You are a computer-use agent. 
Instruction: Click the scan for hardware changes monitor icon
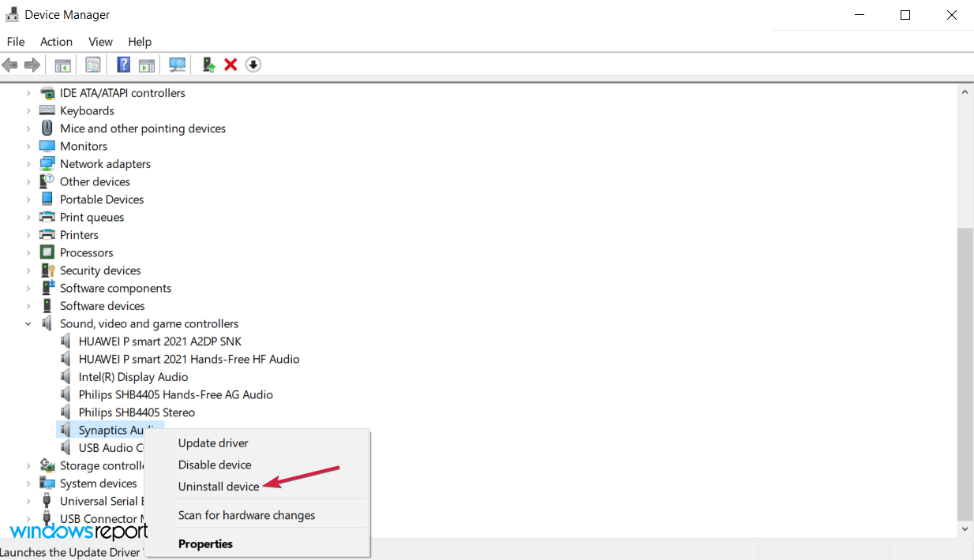click(178, 65)
